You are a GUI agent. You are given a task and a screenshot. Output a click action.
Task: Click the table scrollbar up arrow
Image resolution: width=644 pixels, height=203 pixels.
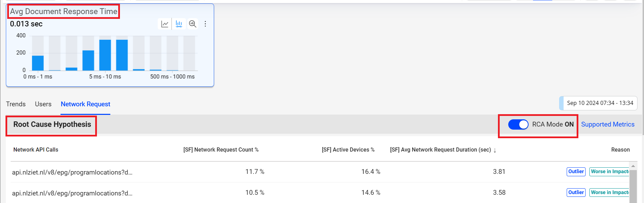click(633, 166)
